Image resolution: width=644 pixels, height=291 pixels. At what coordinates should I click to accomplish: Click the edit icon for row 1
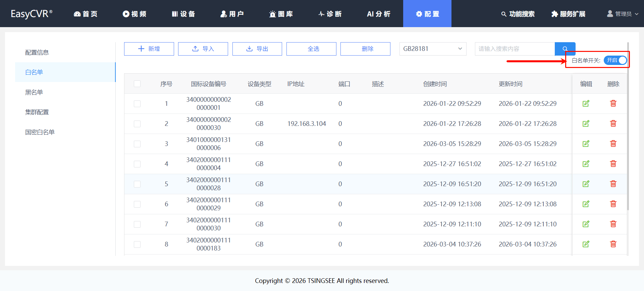(586, 103)
